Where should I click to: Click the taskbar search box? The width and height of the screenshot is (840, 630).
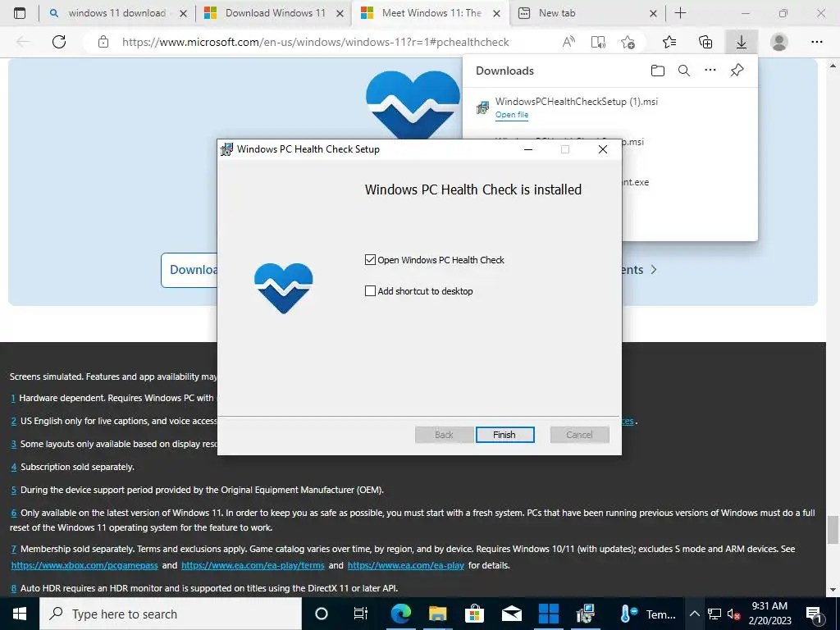[x=171, y=614]
